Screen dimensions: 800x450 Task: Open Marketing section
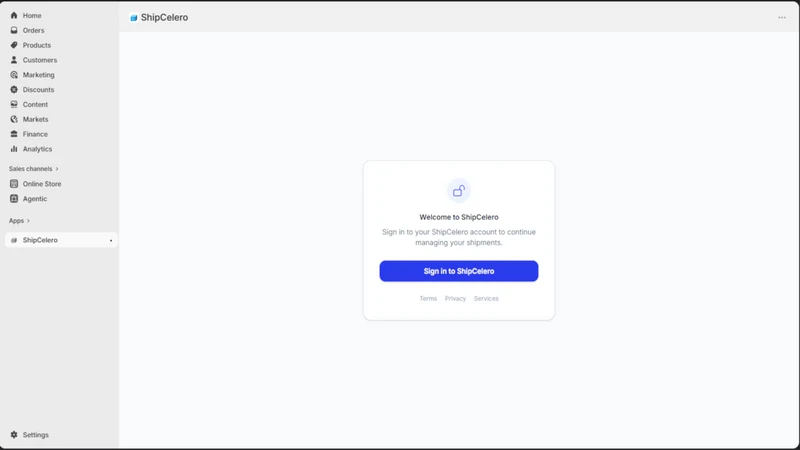pos(38,74)
